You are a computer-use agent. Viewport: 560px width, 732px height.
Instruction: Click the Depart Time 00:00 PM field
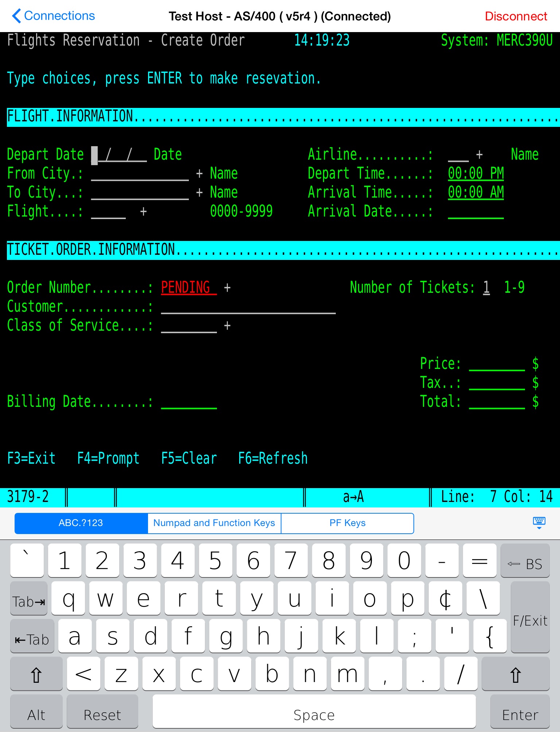[x=476, y=174]
